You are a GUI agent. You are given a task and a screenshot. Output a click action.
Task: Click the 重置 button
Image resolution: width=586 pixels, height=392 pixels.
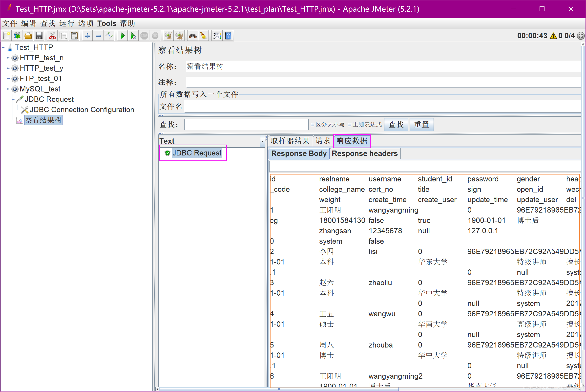[421, 125]
